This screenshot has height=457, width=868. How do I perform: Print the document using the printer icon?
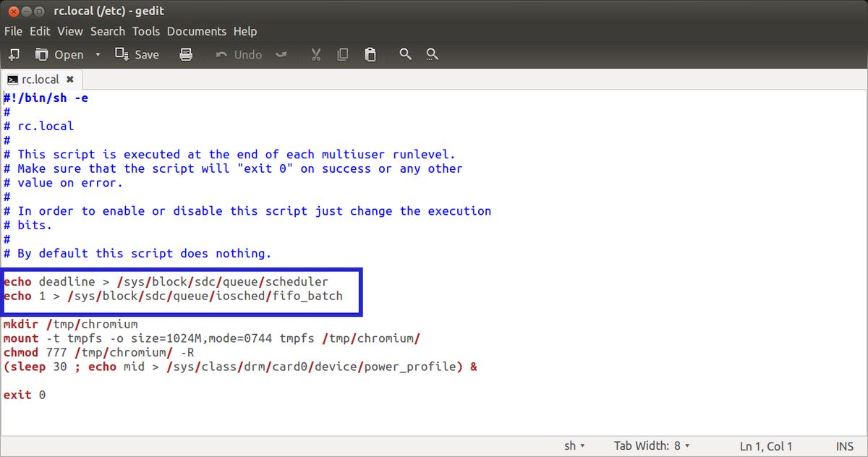[186, 54]
